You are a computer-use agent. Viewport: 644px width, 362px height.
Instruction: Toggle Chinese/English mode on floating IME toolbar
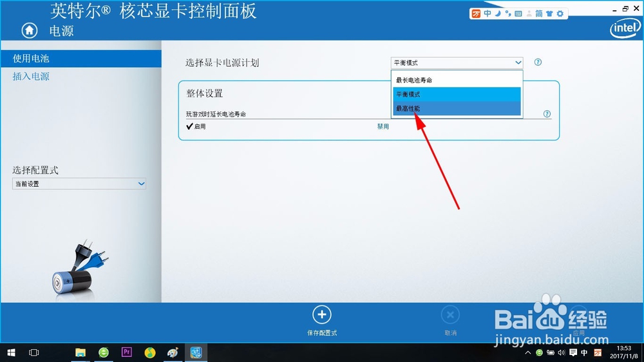(487, 14)
